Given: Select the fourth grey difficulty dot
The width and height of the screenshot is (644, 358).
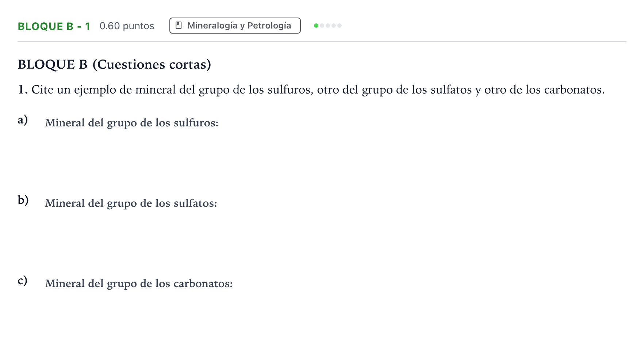Looking at the screenshot, I should pos(334,26).
